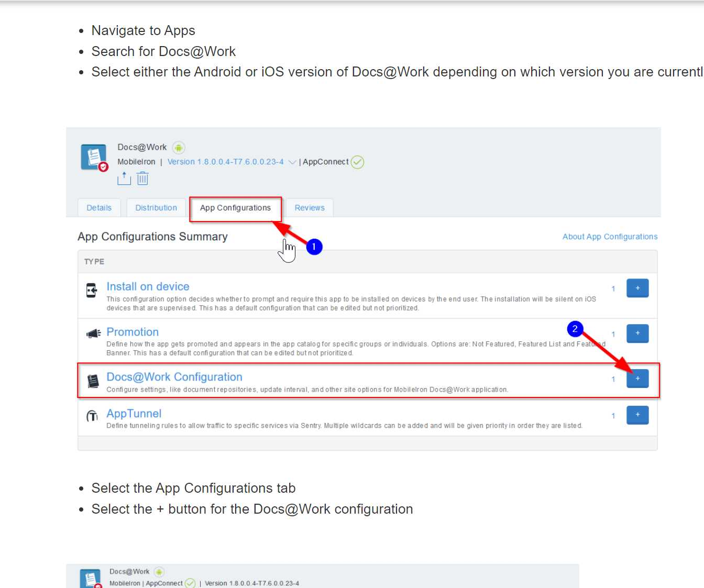Click the AppTunnel icon
Image resolution: width=704 pixels, height=588 pixels.
[x=92, y=416]
